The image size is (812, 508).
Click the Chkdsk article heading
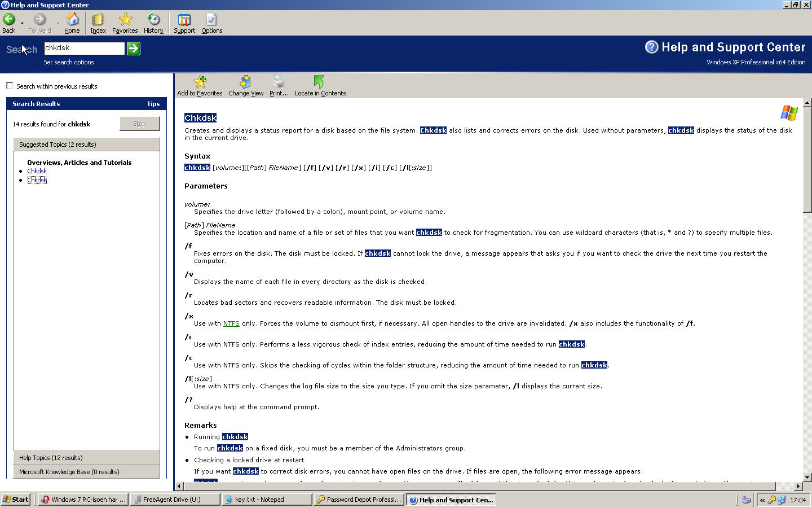pyautogui.click(x=200, y=117)
